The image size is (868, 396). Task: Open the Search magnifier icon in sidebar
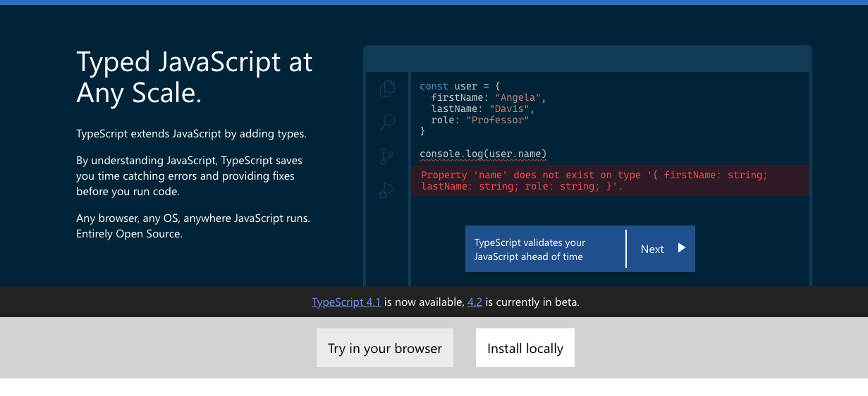tap(387, 123)
